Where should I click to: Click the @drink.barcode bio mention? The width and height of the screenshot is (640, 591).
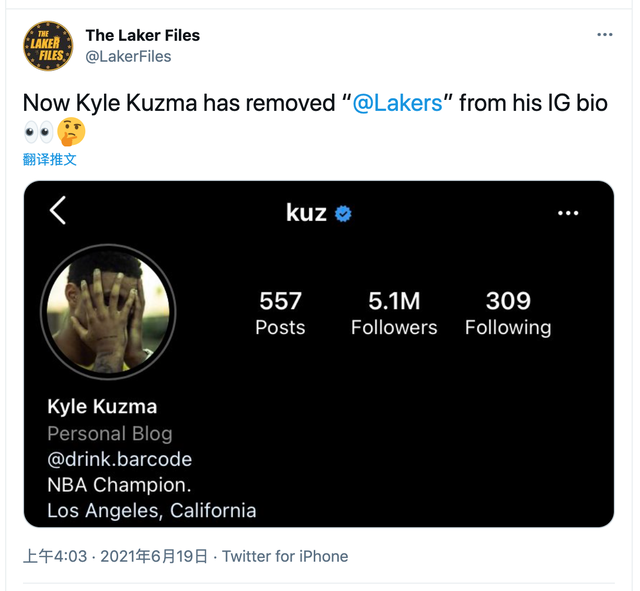pyautogui.click(x=119, y=459)
